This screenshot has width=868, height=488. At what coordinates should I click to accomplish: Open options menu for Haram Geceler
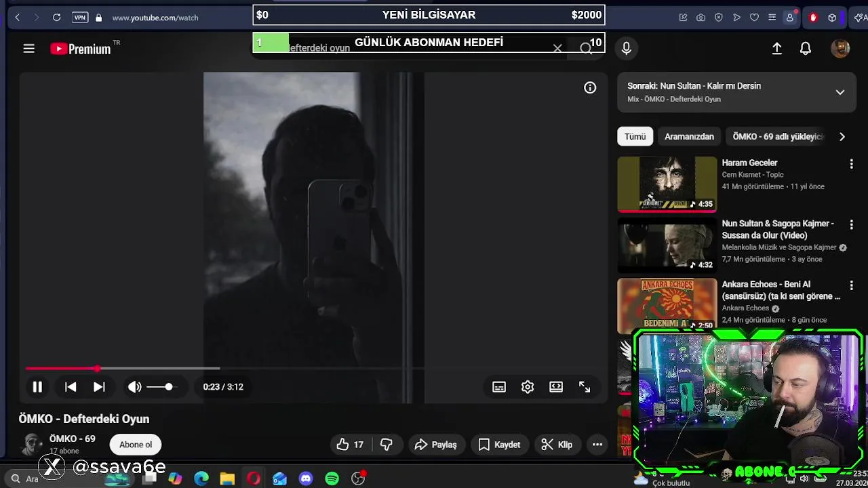(x=851, y=163)
